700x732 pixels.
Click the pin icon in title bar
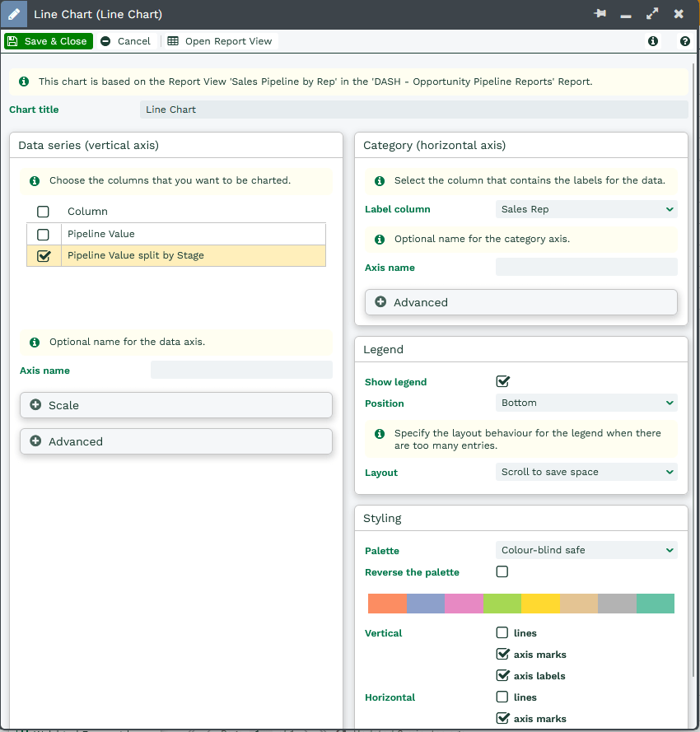pos(600,15)
